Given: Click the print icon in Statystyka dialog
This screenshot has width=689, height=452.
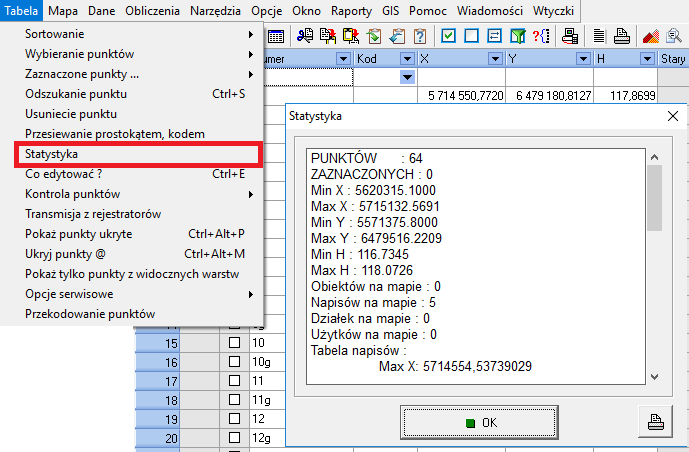Looking at the screenshot, I should (656, 422).
